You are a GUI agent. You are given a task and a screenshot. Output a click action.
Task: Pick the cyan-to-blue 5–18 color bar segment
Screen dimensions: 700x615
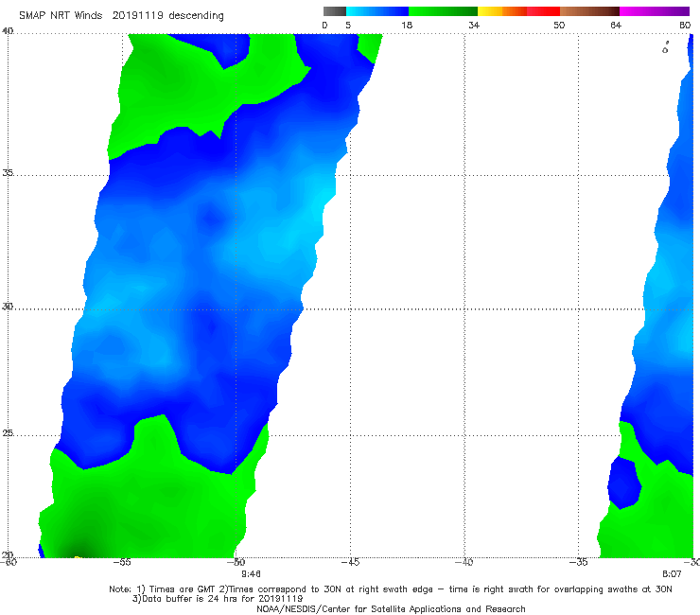click(x=377, y=11)
